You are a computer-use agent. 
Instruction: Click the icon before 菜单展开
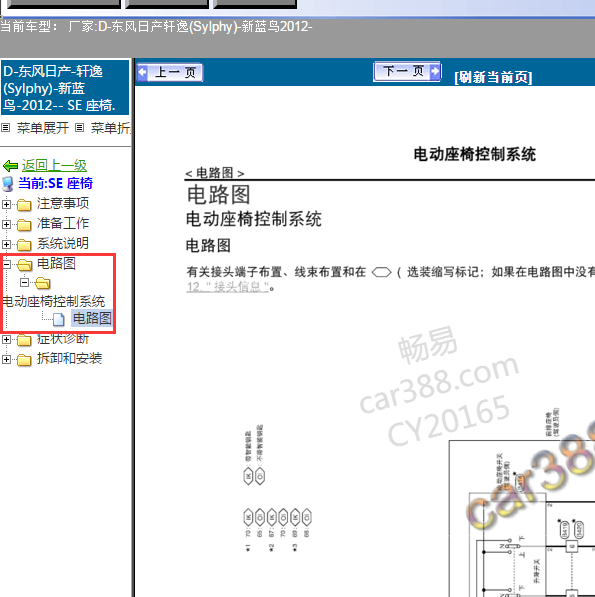click(6, 128)
